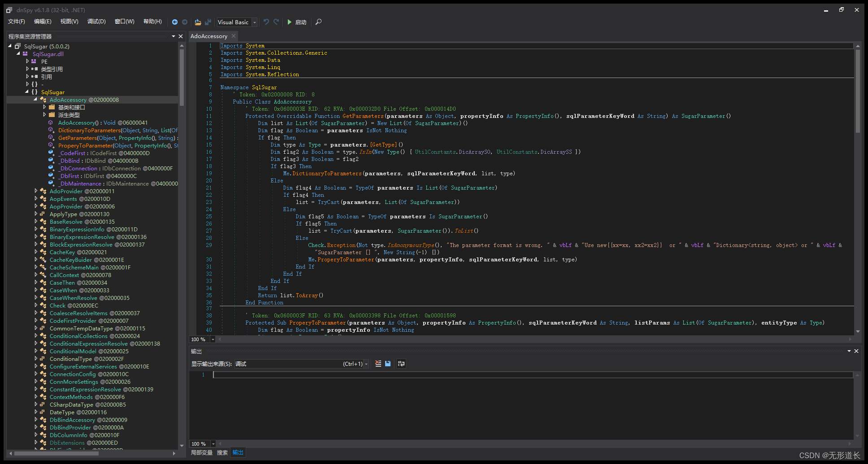Close the AdoAccessory tab

234,36
